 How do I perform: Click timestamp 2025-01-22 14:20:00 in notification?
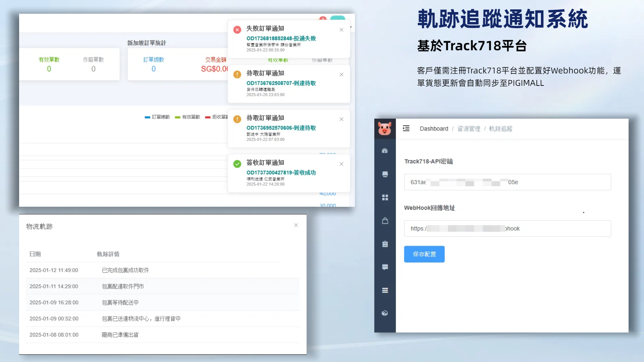(265, 184)
